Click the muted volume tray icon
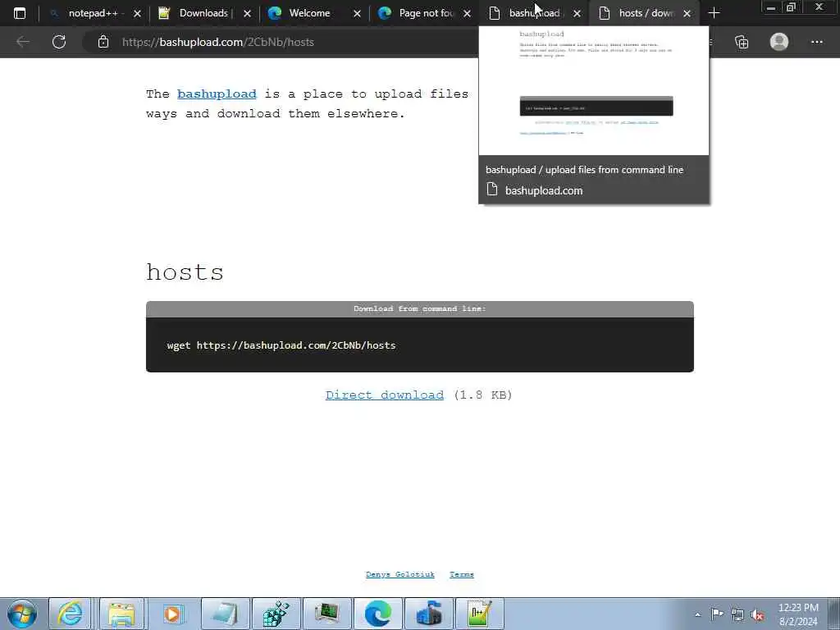840x630 pixels. point(757,614)
